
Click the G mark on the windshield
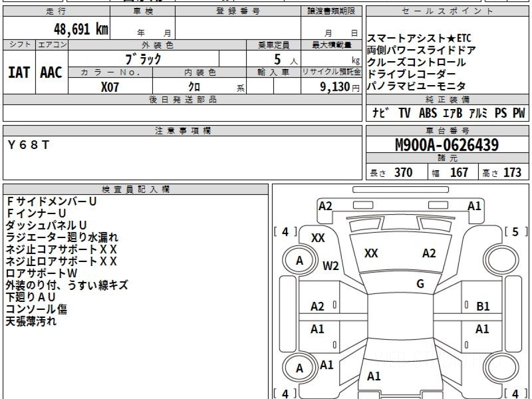[420, 284]
